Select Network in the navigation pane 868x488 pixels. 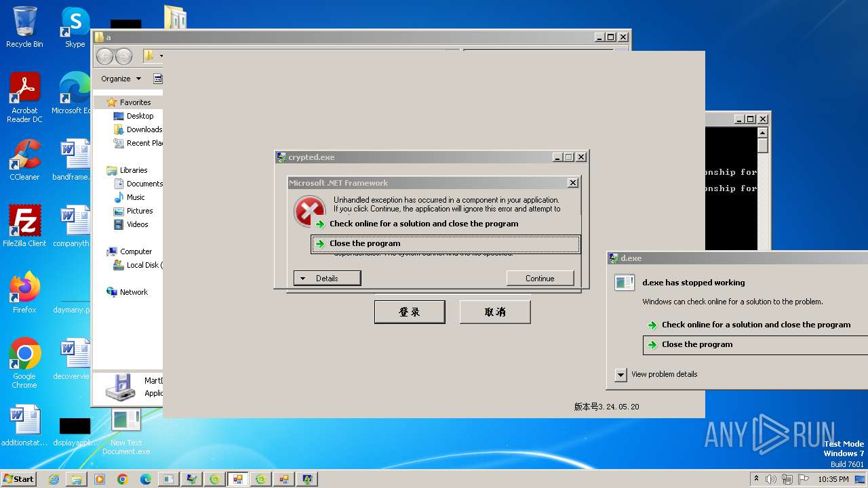click(x=134, y=292)
